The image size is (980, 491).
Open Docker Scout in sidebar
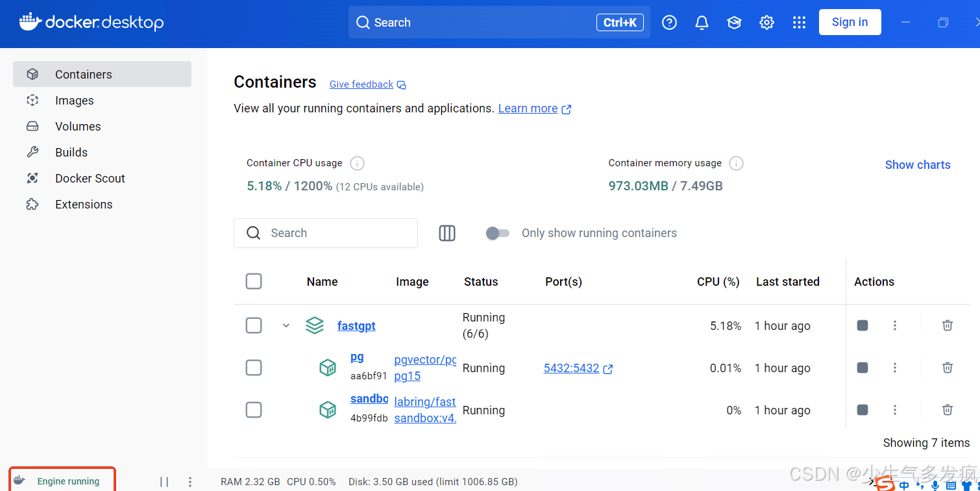tap(102, 178)
